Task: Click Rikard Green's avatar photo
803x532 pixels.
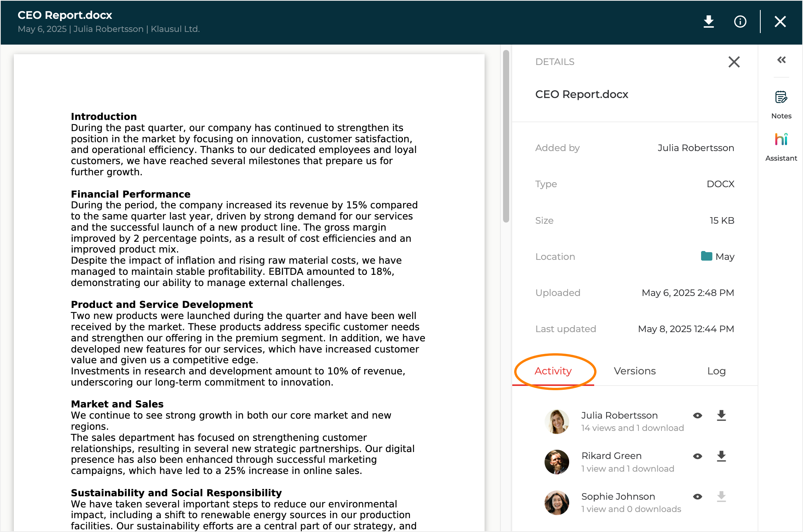Action: click(556, 462)
